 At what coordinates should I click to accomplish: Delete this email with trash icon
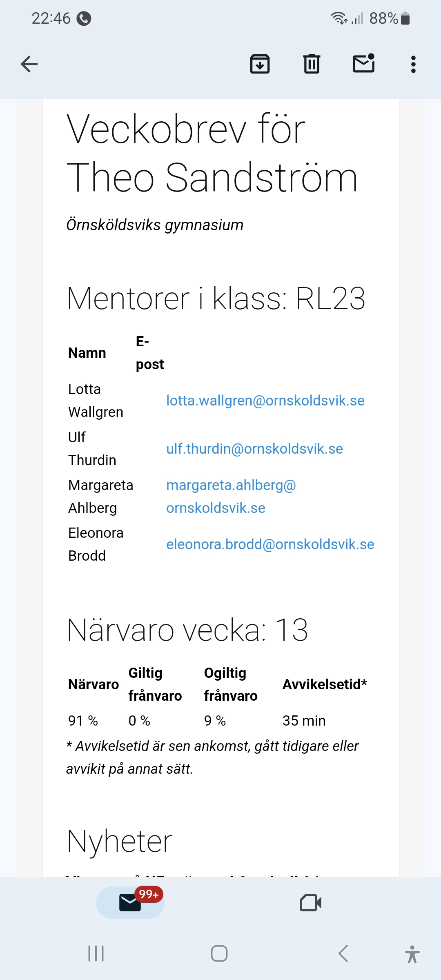[312, 64]
